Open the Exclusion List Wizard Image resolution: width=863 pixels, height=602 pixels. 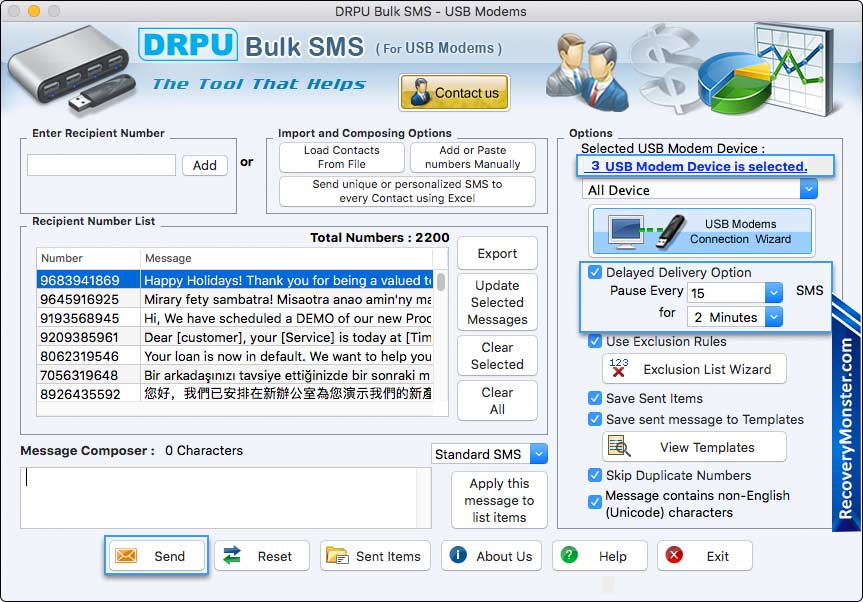pyautogui.click(x=694, y=369)
